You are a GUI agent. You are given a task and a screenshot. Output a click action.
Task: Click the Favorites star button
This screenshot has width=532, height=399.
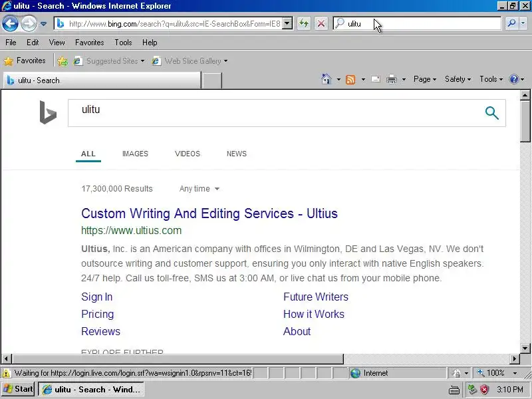(25, 61)
